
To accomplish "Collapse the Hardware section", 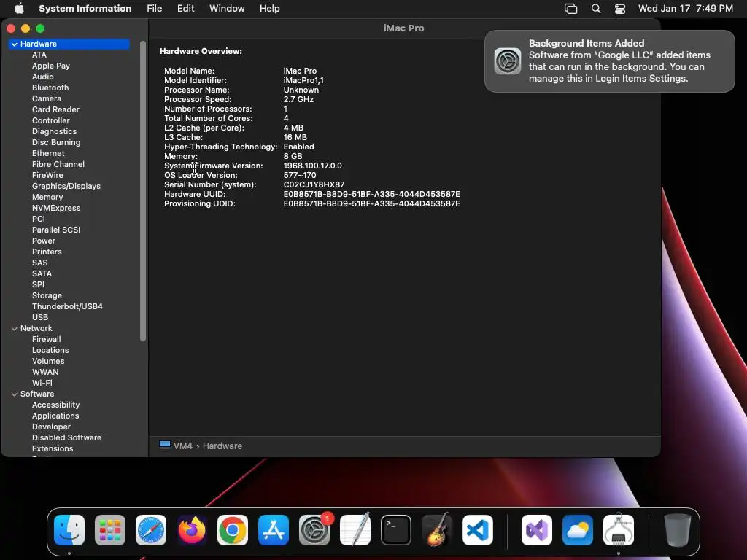I will pos(15,44).
